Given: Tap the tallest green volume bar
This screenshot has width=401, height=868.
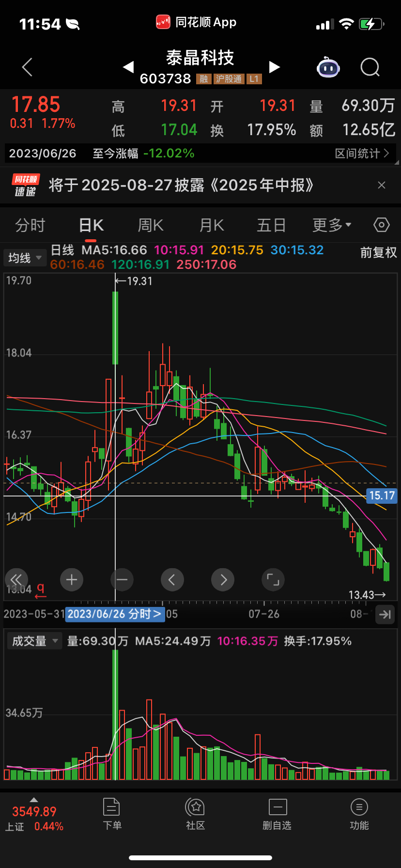Looking at the screenshot, I should point(115,715).
